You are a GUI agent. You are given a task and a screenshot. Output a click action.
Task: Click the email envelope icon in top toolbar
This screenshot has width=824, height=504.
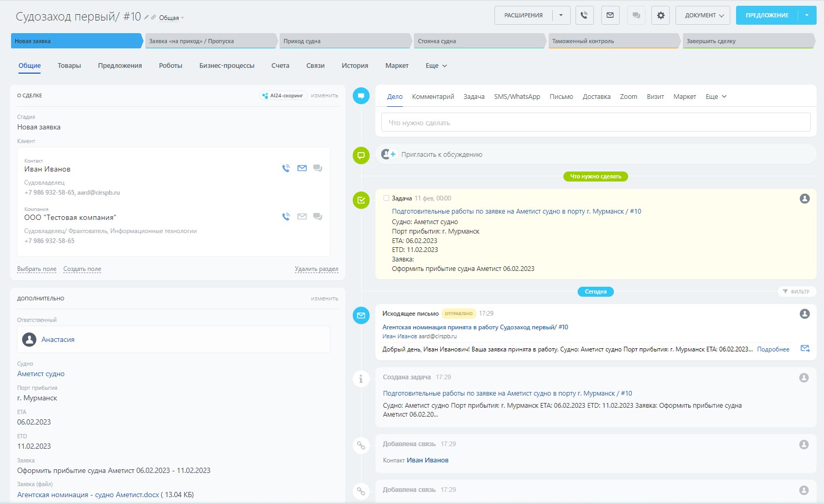click(610, 15)
